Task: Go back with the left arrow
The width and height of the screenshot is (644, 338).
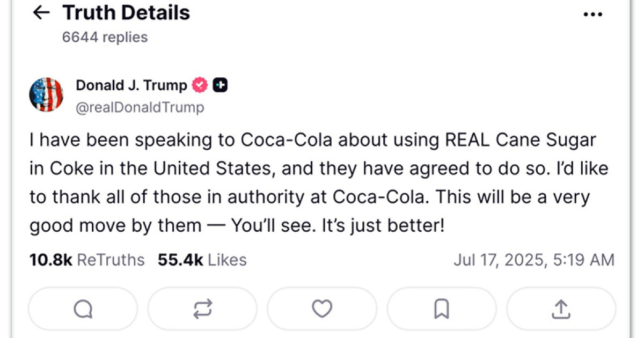Action: point(41,13)
